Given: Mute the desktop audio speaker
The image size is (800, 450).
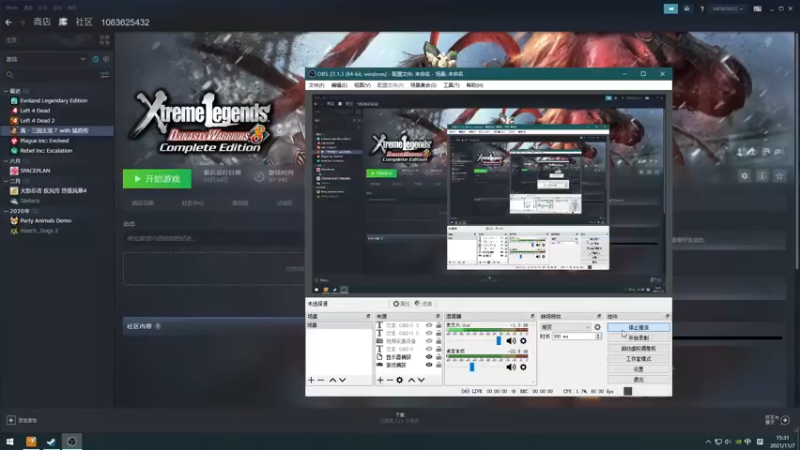Looking at the screenshot, I should [x=511, y=367].
